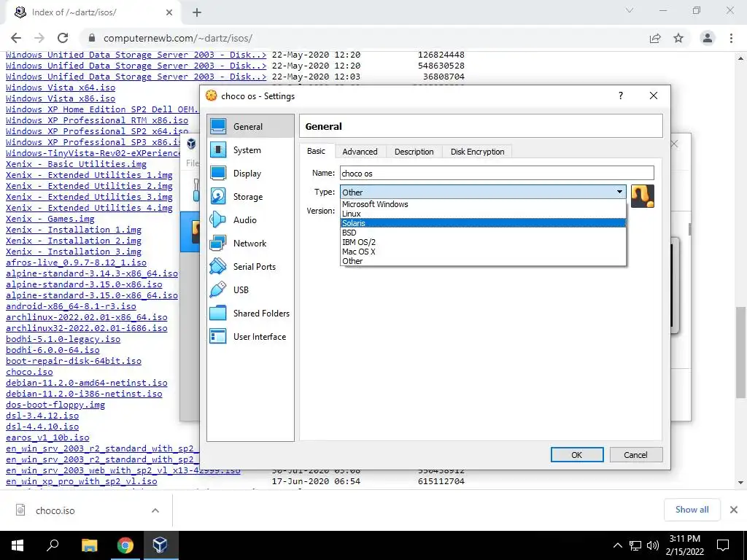The width and height of the screenshot is (747, 560).
Task: Click Cancel in settings dialog
Action: (635, 455)
